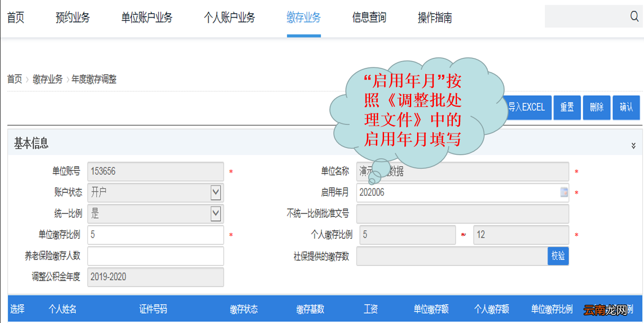Open the 操作指南 menu
This screenshot has height=323, width=644.
pos(433,18)
